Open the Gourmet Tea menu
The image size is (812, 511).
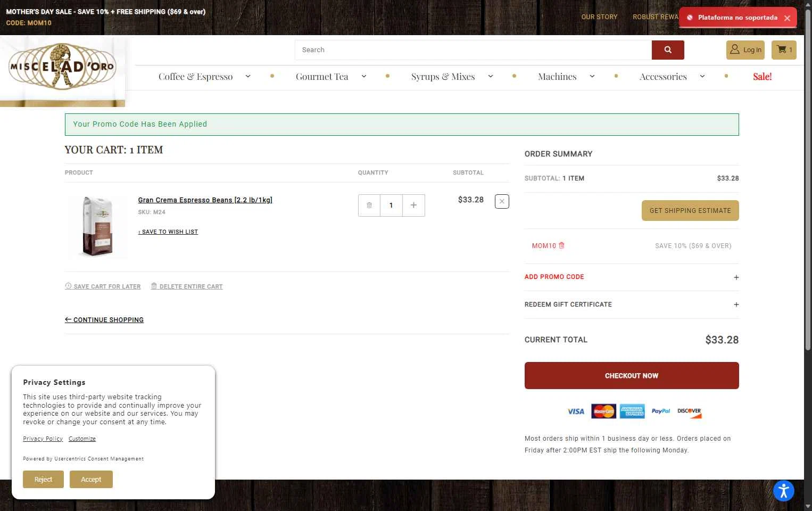[x=322, y=77]
